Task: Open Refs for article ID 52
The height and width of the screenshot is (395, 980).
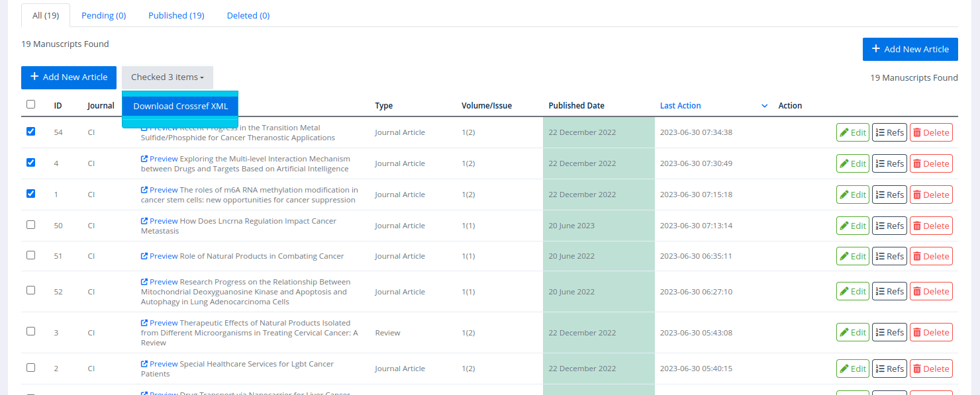Action: pyautogui.click(x=889, y=291)
